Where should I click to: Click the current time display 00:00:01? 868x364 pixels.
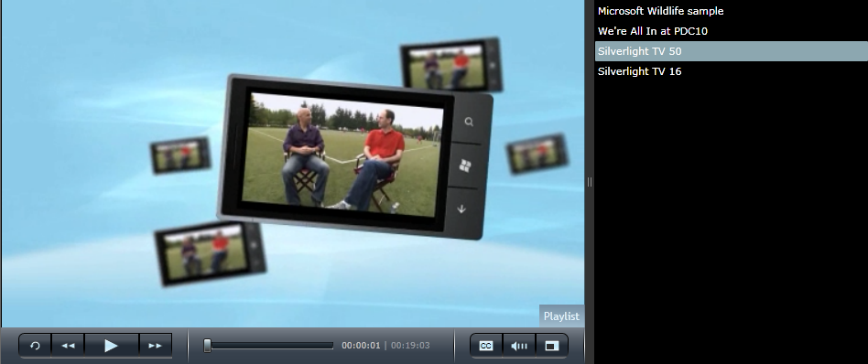coord(361,346)
